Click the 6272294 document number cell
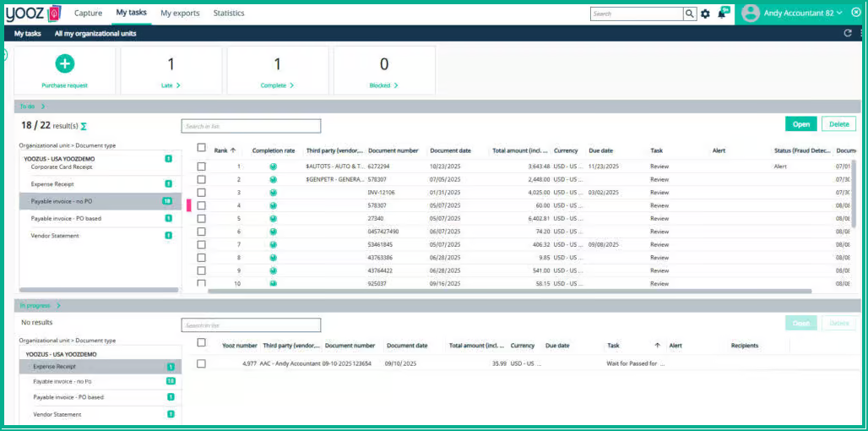 pos(378,166)
